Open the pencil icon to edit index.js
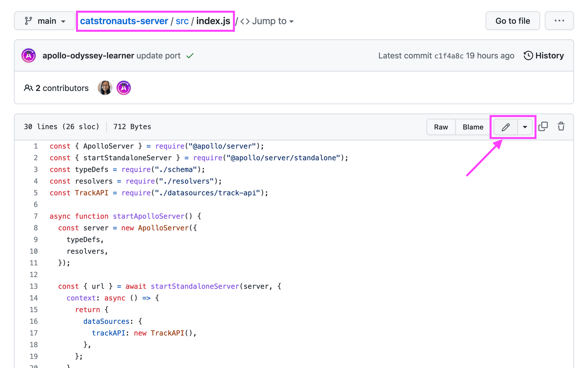The image size is (588, 368). 505,127
